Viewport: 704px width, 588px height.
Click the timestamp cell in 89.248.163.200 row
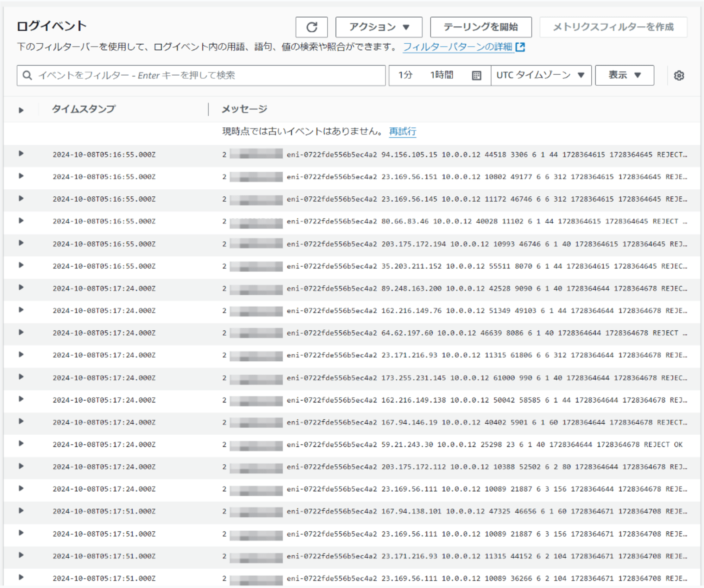click(x=104, y=289)
